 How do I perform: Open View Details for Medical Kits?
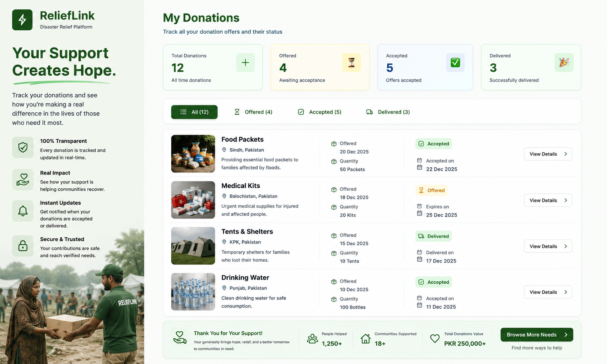pyautogui.click(x=548, y=200)
